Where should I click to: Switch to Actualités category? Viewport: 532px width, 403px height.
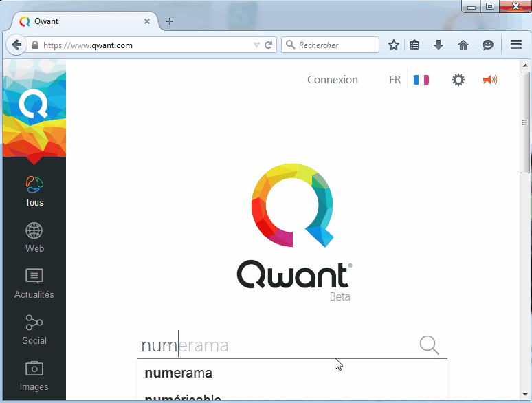34,283
